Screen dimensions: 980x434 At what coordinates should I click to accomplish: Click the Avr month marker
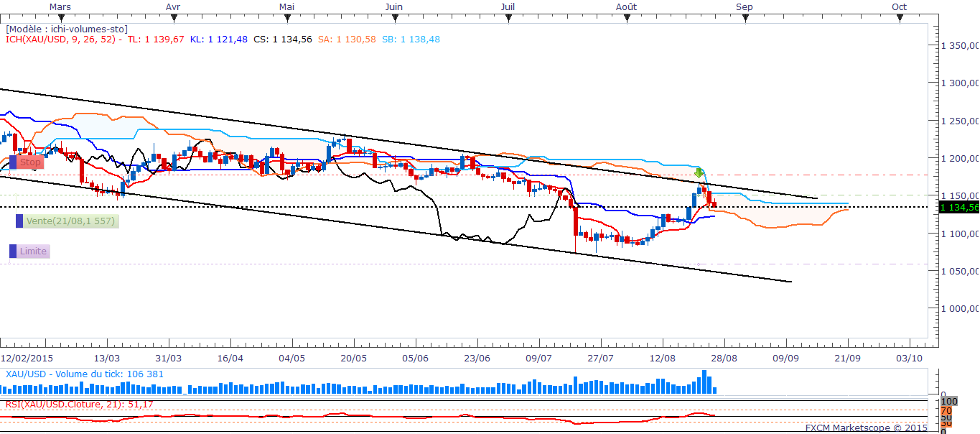coord(172,6)
